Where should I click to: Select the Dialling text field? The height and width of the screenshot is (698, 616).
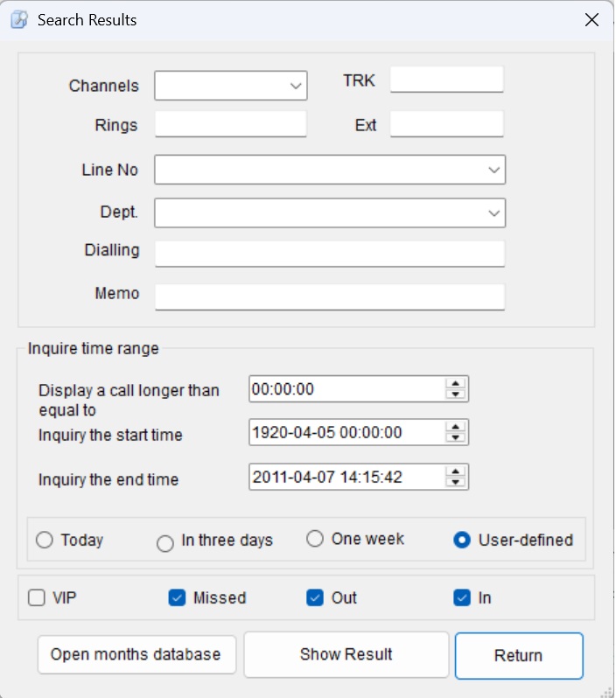click(x=330, y=254)
